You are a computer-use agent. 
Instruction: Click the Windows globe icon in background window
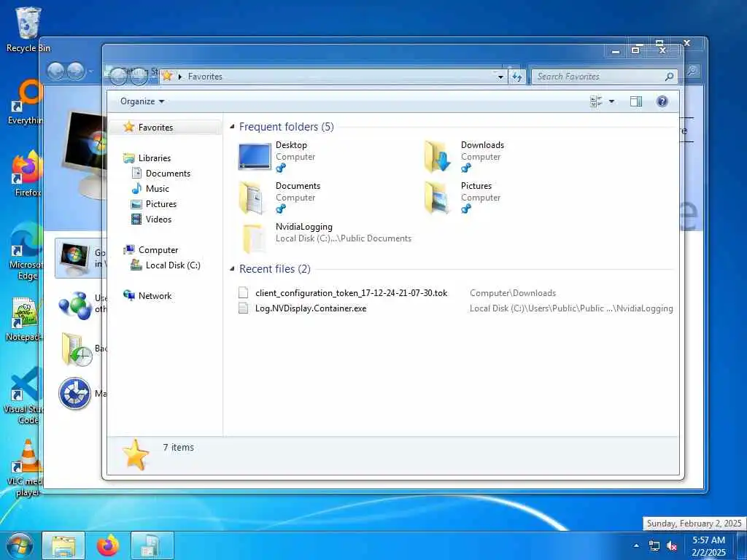(74, 259)
